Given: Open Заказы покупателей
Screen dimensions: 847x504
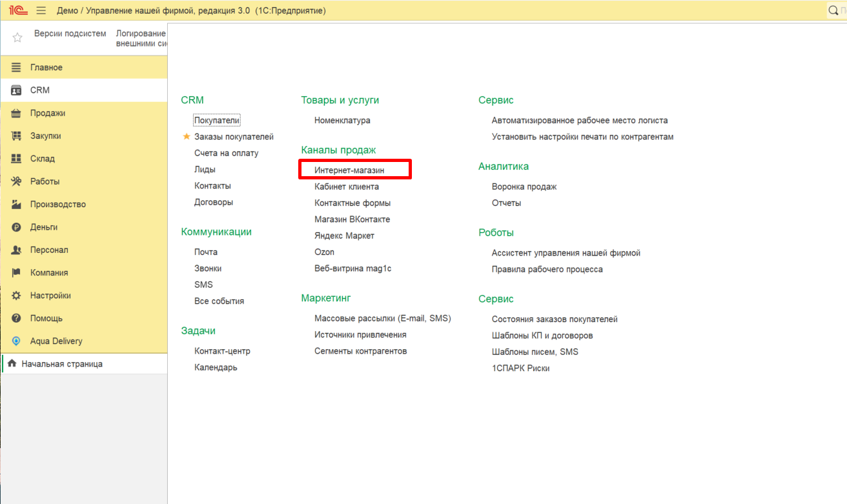Looking at the screenshot, I should click(x=234, y=137).
